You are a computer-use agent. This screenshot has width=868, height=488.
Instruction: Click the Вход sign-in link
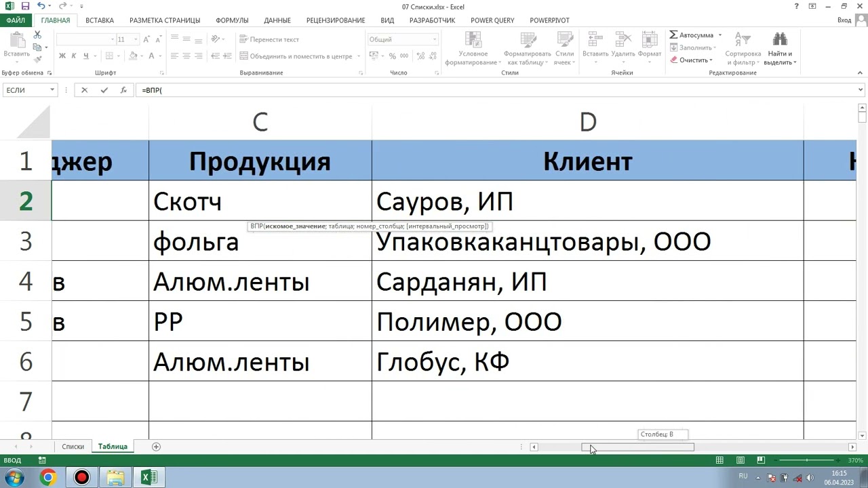coord(844,20)
